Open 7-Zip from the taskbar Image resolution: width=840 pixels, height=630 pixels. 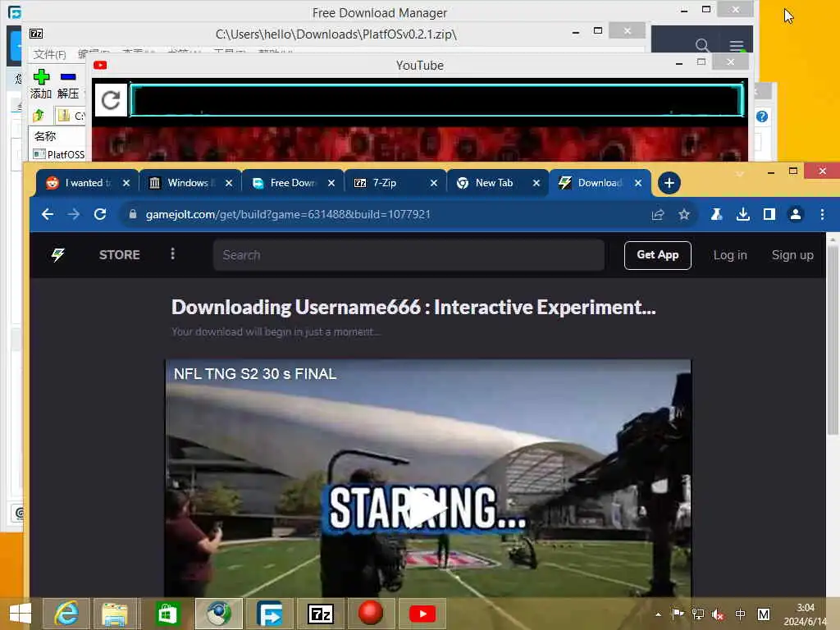[321, 614]
